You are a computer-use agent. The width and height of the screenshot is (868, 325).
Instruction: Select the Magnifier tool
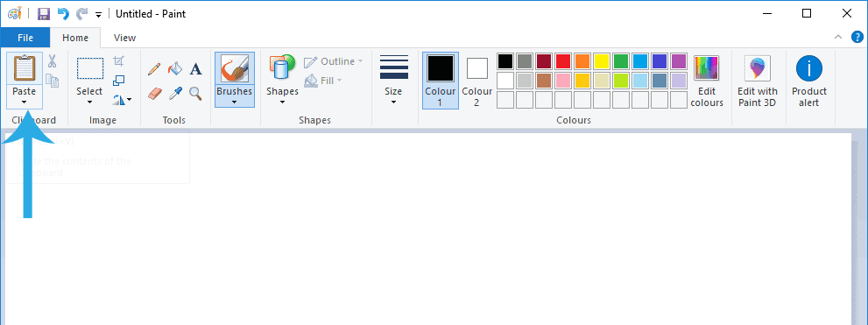pyautogui.click(x=195, y=93)
